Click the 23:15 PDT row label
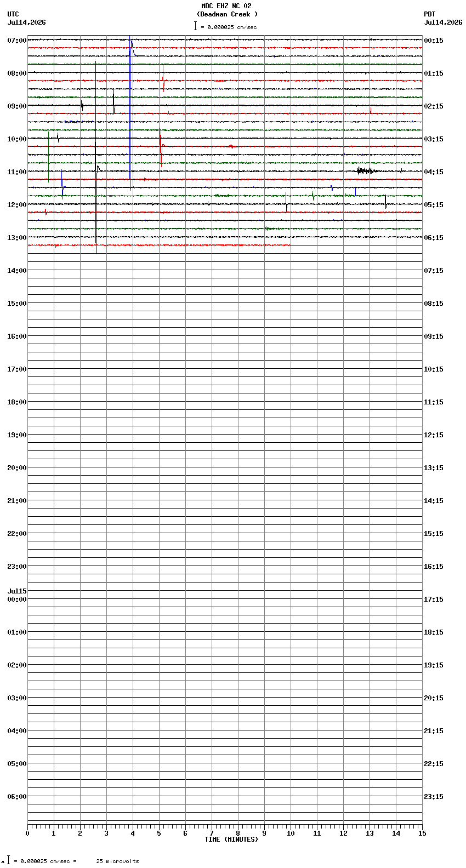The height and width of the screenshot is (868, 466). [x=434, y=797]
